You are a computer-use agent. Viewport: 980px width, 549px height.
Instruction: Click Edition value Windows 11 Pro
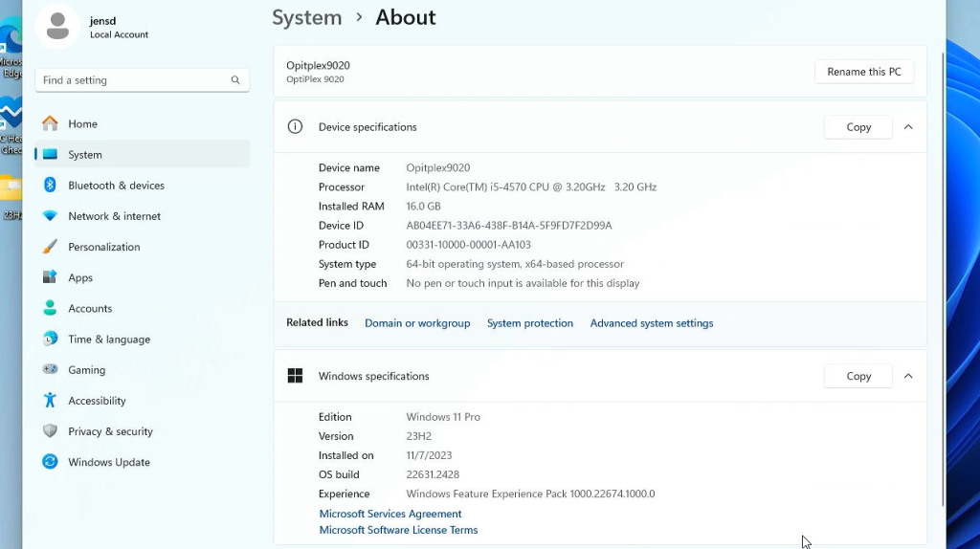coord(443,417)
